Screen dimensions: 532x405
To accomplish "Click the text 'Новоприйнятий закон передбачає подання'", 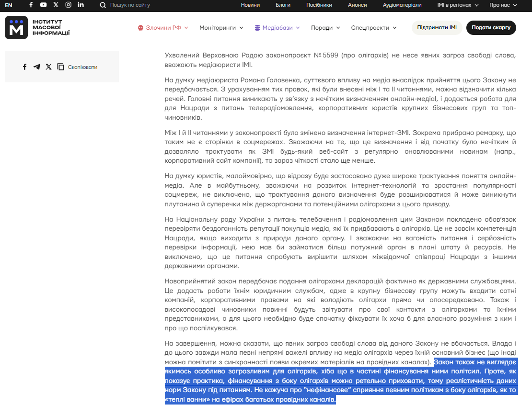I will pyautogui.click(x=235, y=281).
